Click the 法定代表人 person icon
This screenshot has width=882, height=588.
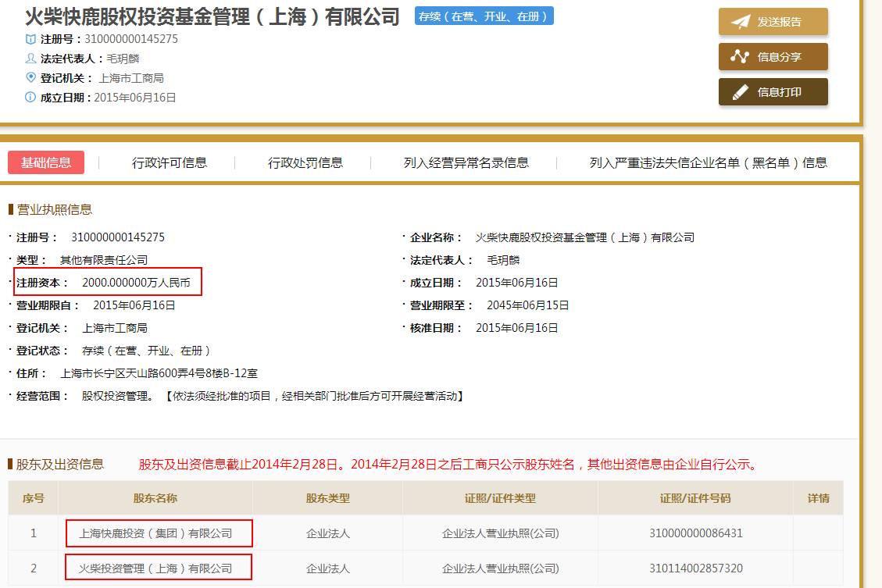30,58
